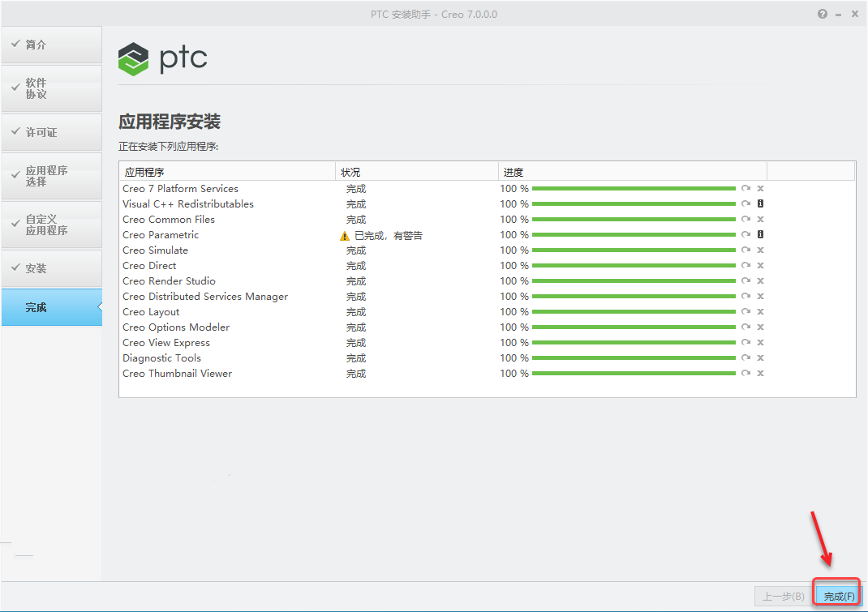Click the 进度 column header

tap(633, 172)
